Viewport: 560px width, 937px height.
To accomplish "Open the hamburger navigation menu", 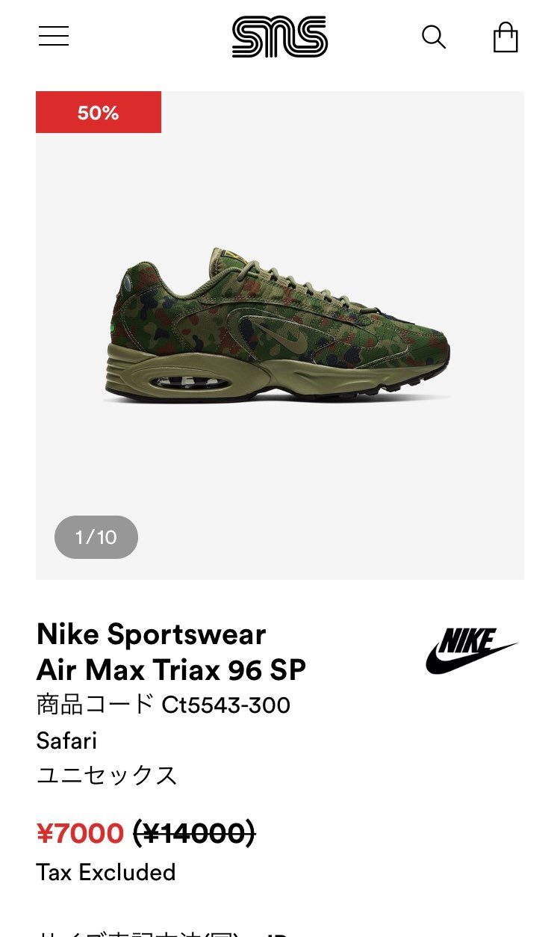I will (x=54, y=36).
